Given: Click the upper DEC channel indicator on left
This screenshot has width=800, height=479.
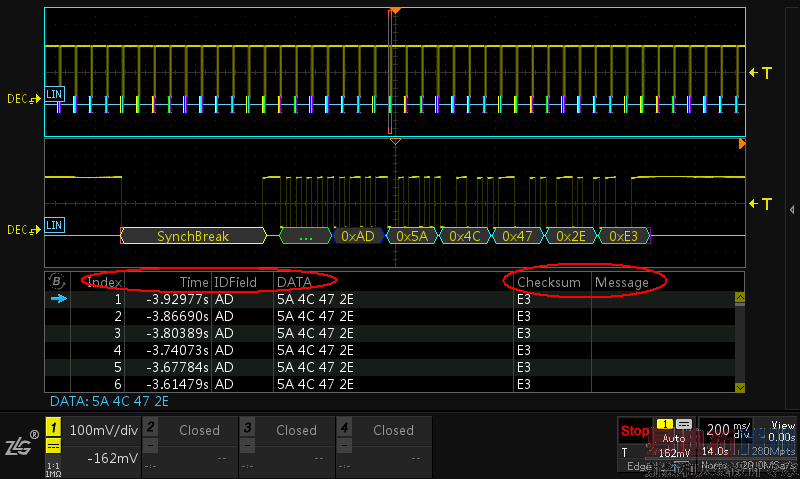Looking at the screenshot, I should (x=22, y=99).
